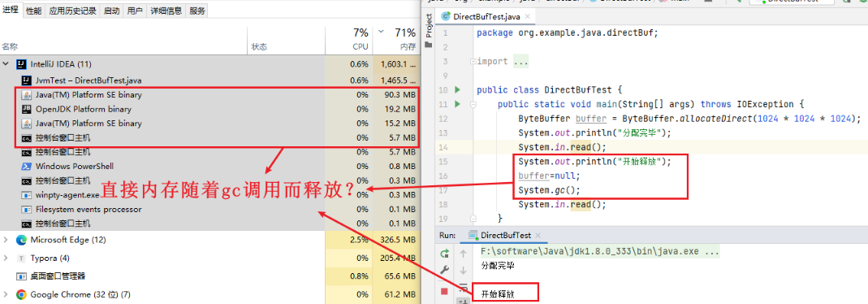
Task: Click the Typora icon in process list
Action: click(22, 258)
